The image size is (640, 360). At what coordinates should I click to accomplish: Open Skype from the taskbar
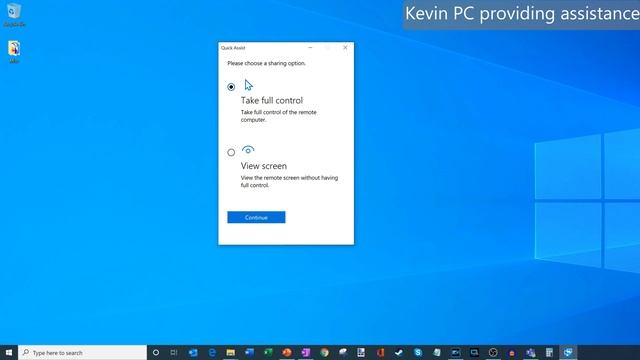(x=418, y=352)
